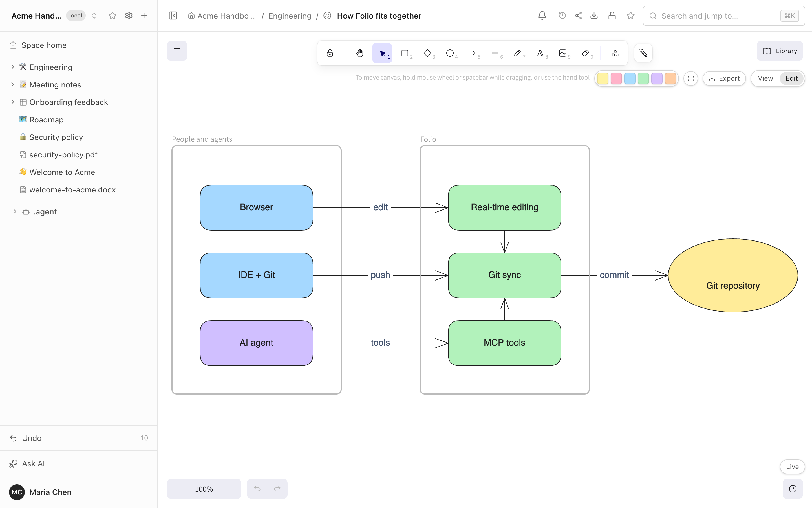Toggle the sidebar collapse icon
Viewport: 812px width, 508px height.
tap(173, 16)
